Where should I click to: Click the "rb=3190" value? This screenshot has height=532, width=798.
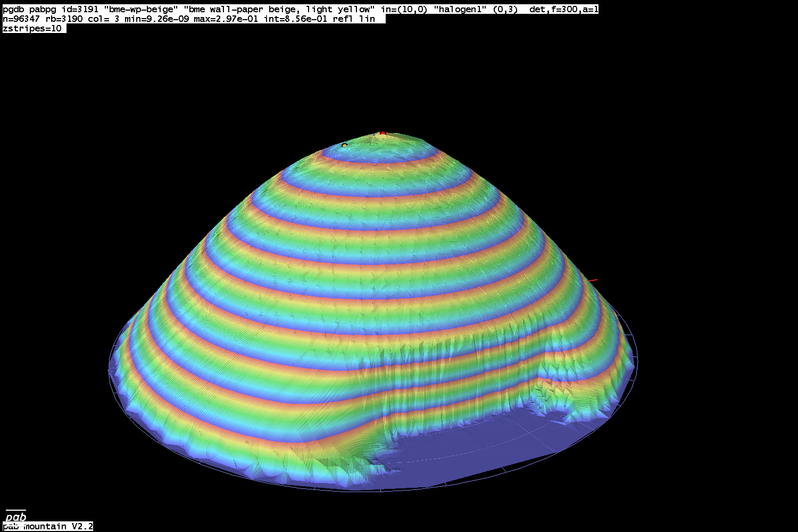pyautogui.click(x=64, y=19)
